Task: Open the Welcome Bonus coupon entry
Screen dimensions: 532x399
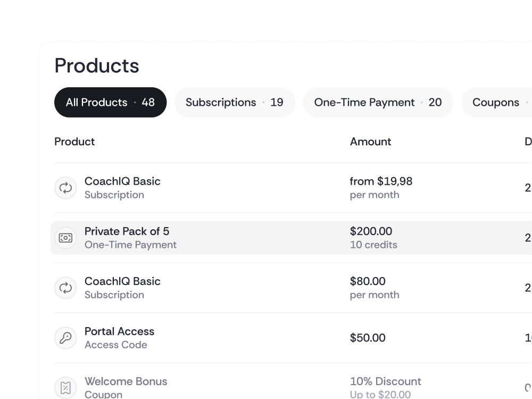Action: pyautogui.click(x=126, y=381)
